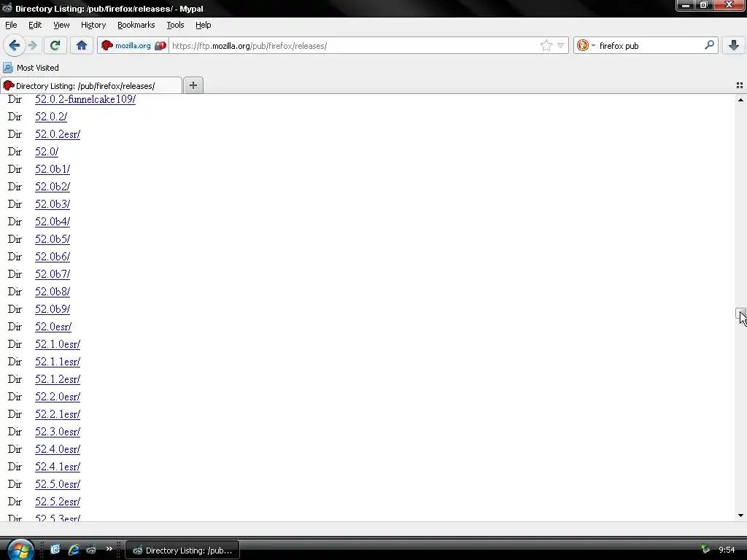Open the 52.0b3/ directory link

pos(53,204)
